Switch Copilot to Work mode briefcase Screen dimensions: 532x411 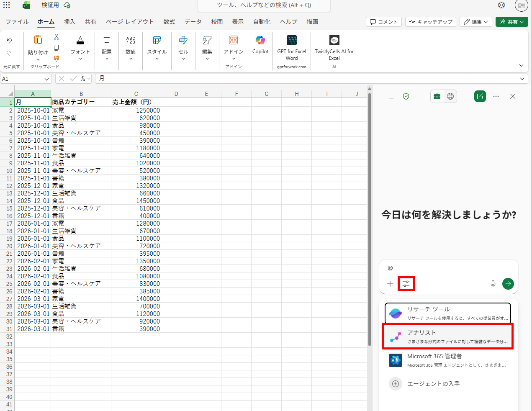(437, 96)
